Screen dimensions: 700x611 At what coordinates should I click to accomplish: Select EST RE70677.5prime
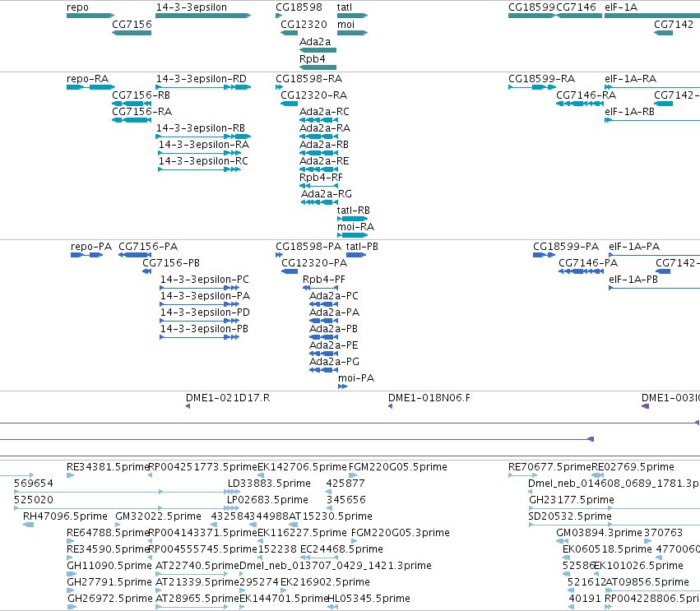[x=522, y=475]
